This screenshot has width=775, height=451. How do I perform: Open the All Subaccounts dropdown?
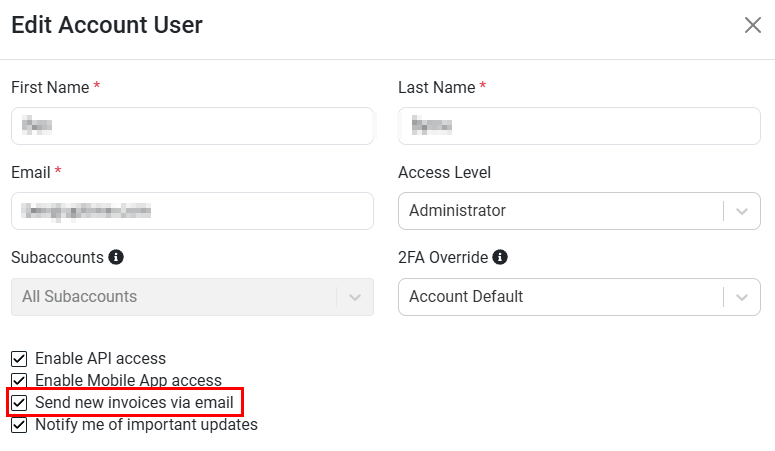point(192,297)
